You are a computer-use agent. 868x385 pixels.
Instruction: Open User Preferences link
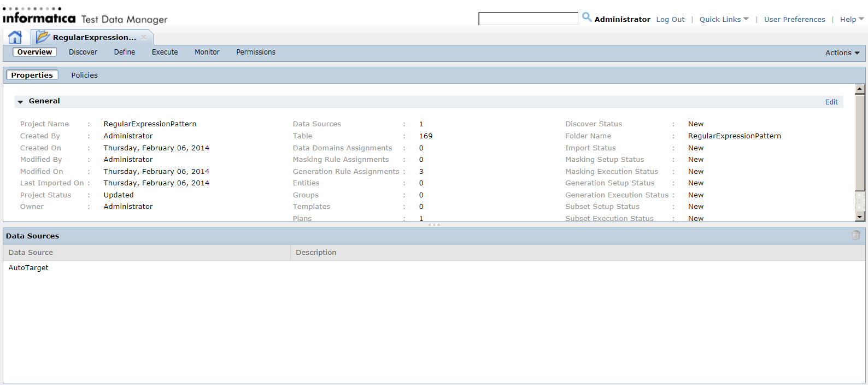coord(795,19)
